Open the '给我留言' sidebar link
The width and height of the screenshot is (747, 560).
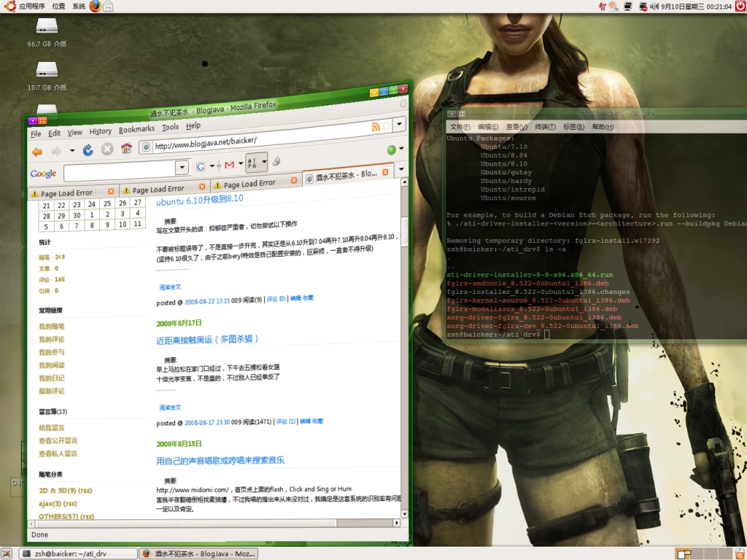(52, 427)
